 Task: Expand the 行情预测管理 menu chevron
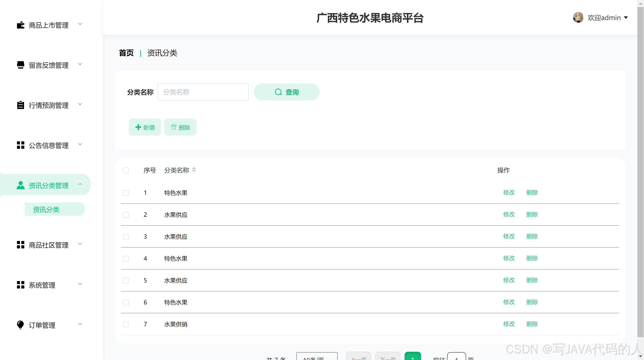point(80,104)
